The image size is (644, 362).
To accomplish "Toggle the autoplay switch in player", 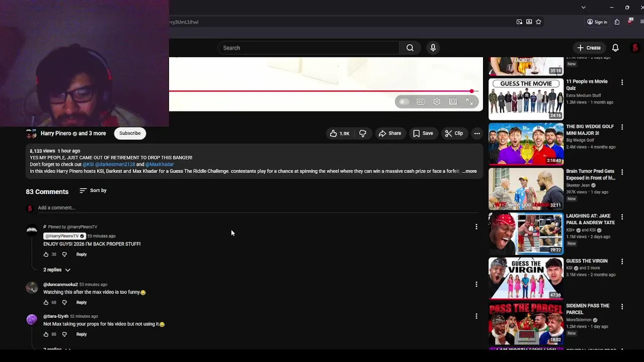I will tap(404, 102).
